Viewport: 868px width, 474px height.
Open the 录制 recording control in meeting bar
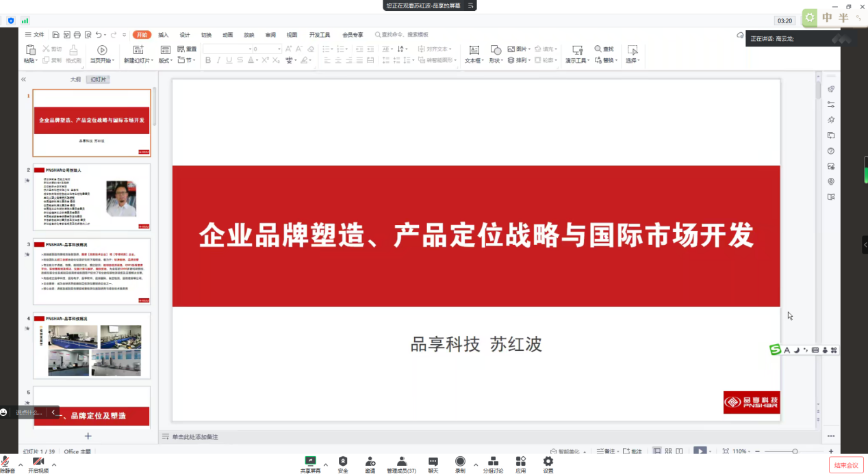click(460, 462)
